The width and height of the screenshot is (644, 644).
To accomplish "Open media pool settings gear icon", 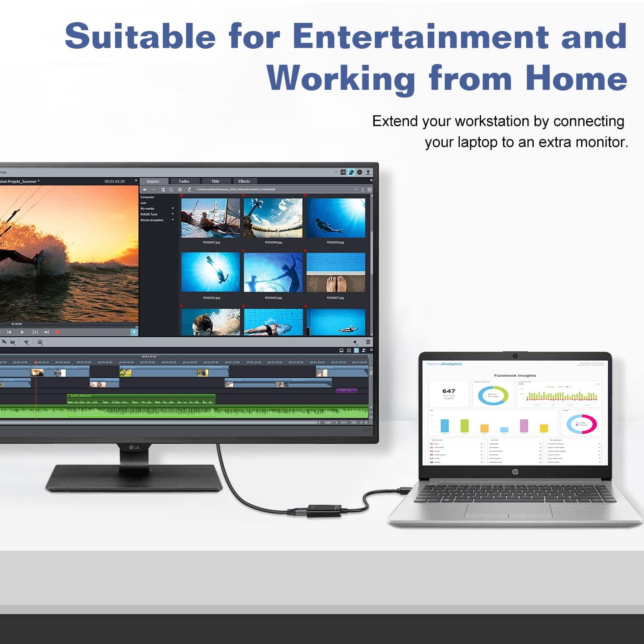I will tap(180, 190).
